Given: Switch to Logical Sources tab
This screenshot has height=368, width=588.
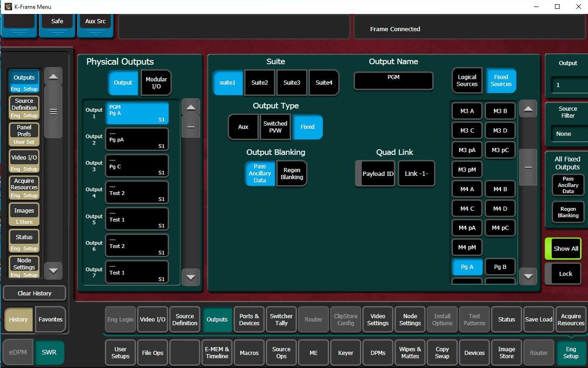Looking at the screenshot, I should click(467, 80).
